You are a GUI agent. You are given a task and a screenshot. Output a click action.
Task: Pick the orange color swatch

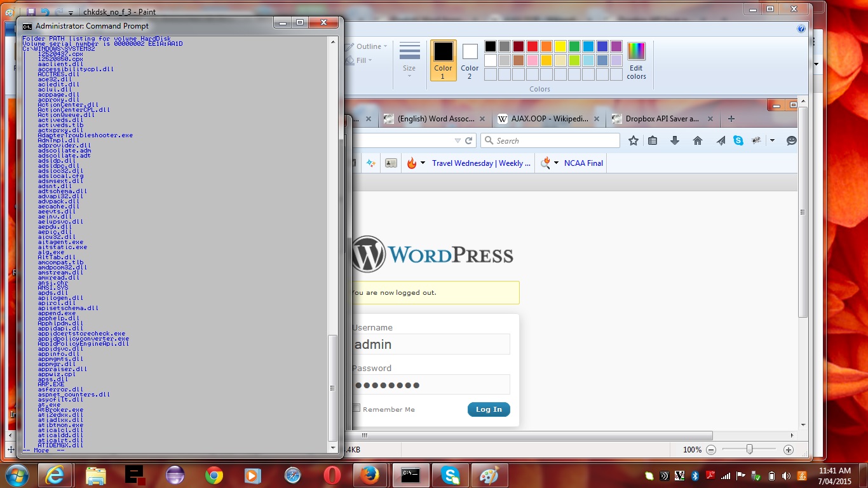(x=546, y=46)
